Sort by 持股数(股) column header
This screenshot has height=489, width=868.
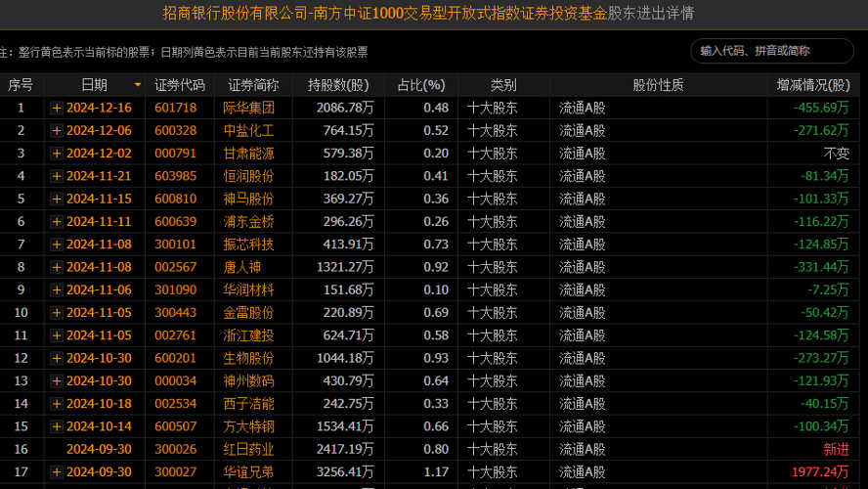pos(338,85)
